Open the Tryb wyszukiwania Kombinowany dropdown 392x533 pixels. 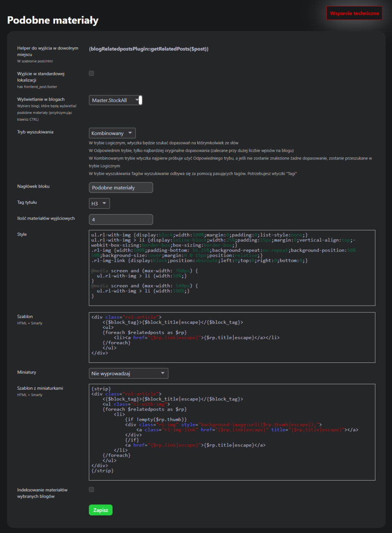pos(112,133)
